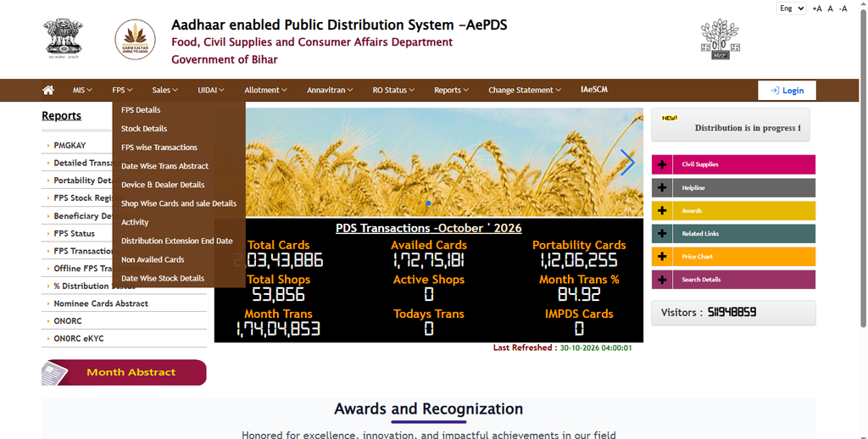Open the Month Abstract button

click(x=124, y=373)
